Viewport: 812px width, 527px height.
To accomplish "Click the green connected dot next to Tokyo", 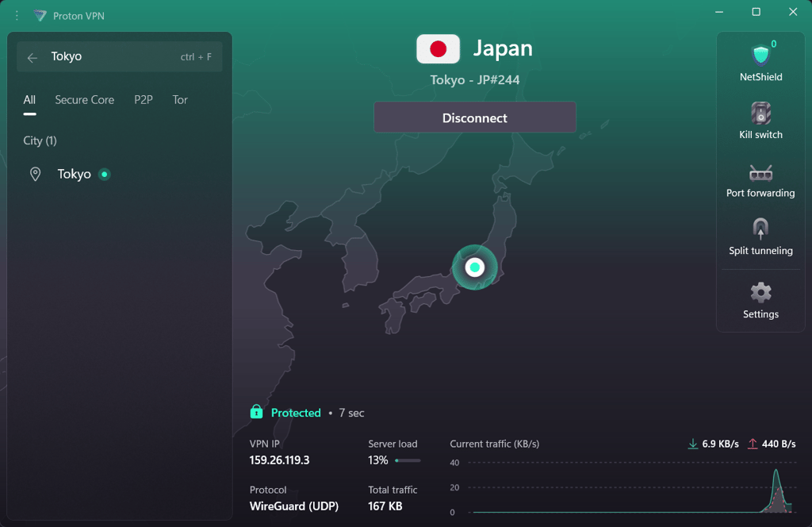I will tap(105, 174).
